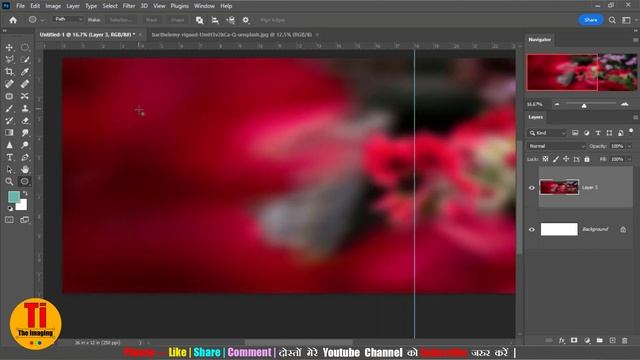Open the Kind filter dropdown
The height and width of the screenshot is (360, 640).
click(x=547, y=133)
